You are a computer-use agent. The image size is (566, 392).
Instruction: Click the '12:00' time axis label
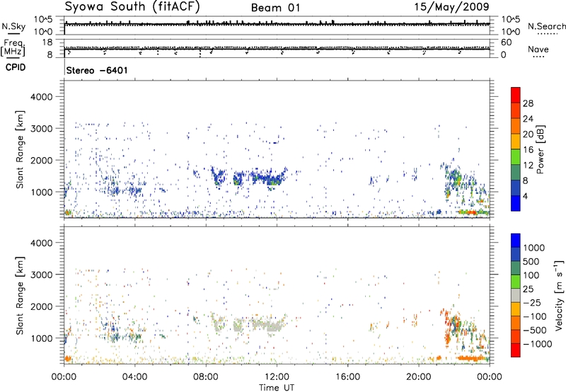click(277, 377)
